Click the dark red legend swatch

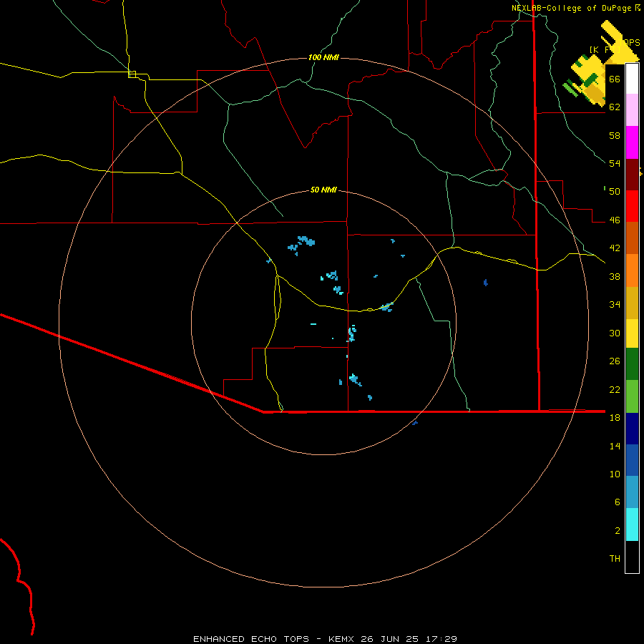point(632,175)
